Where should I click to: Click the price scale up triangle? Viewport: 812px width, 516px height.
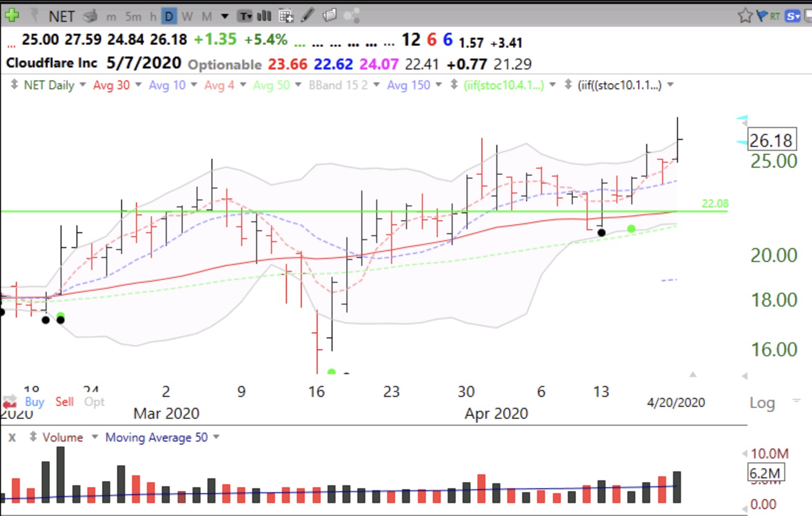click(x=693, y=374)
